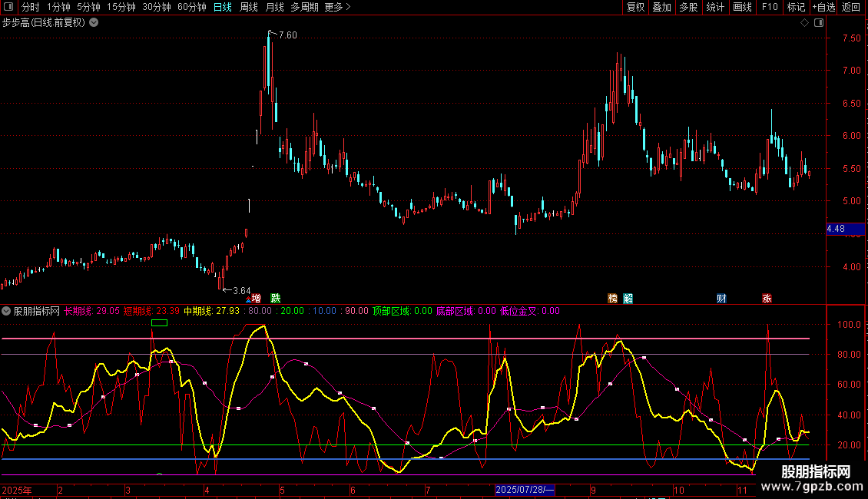Click the blue 财 event marker icon

721,298
